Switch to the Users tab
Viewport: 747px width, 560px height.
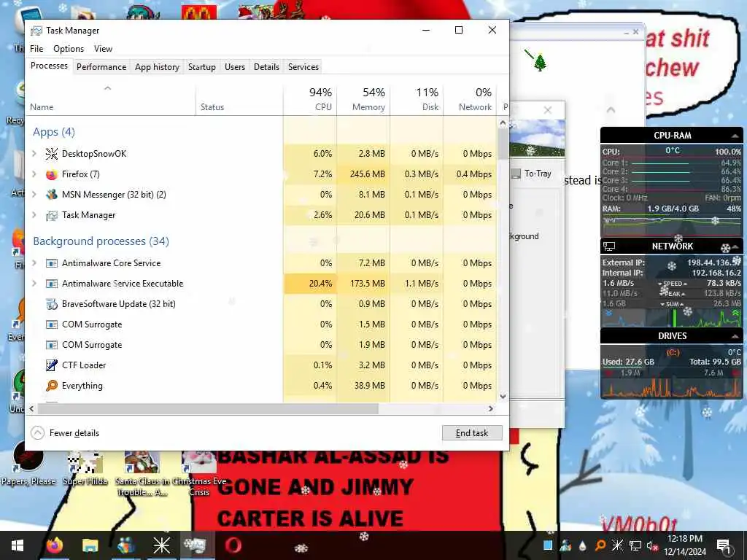point(235,67)
